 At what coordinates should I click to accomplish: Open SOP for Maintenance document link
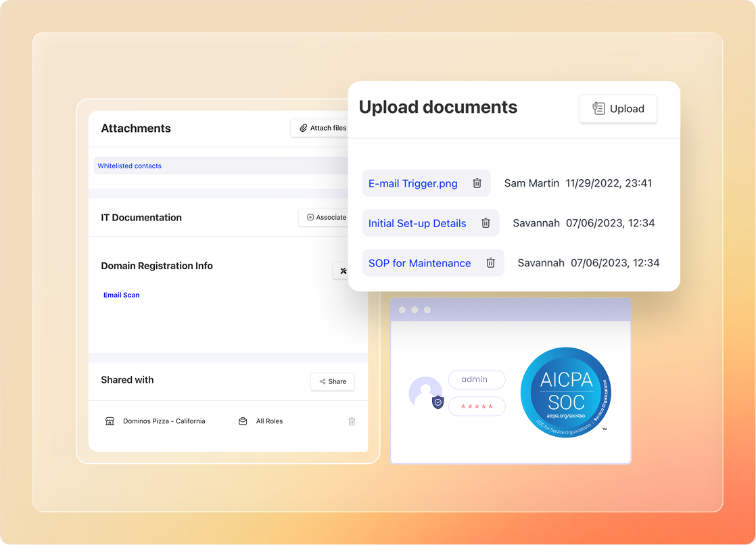point(419,263)
